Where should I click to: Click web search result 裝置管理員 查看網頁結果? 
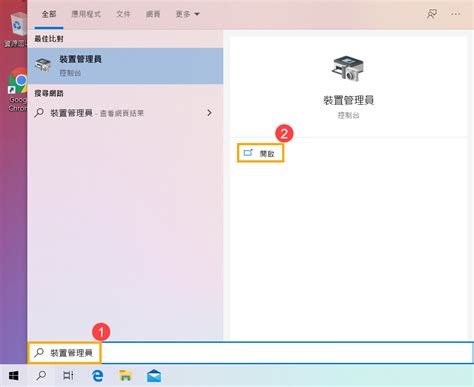pos(125,113)
